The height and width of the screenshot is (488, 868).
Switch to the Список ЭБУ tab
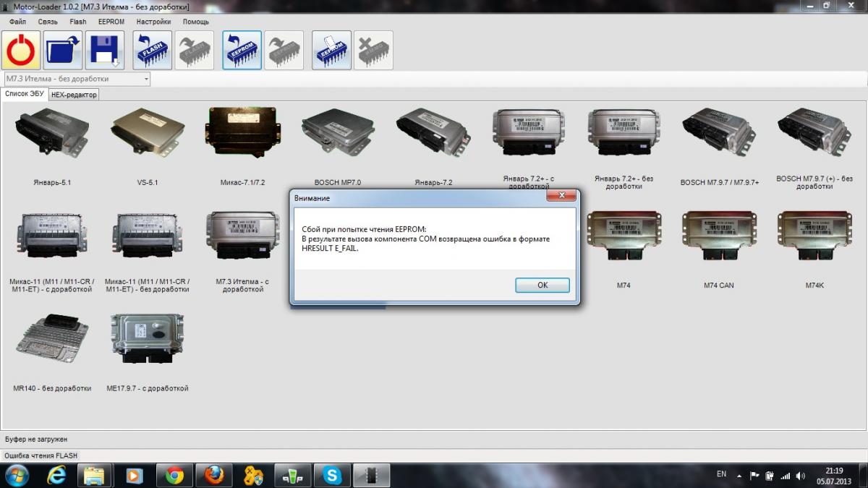25,94
